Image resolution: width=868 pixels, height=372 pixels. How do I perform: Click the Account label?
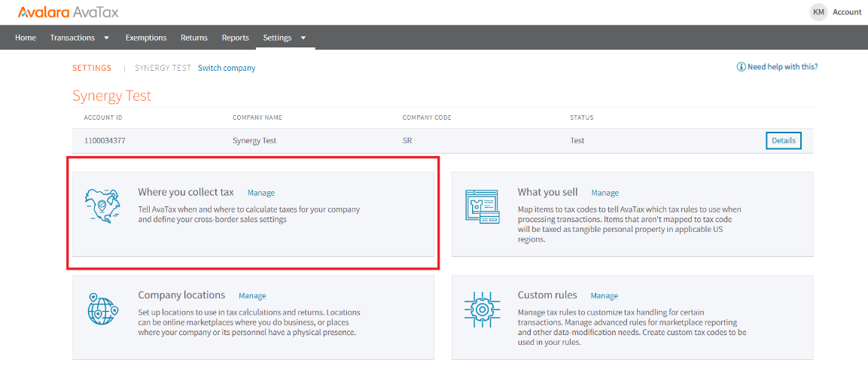pyautogui.click(x=847, y=12)
